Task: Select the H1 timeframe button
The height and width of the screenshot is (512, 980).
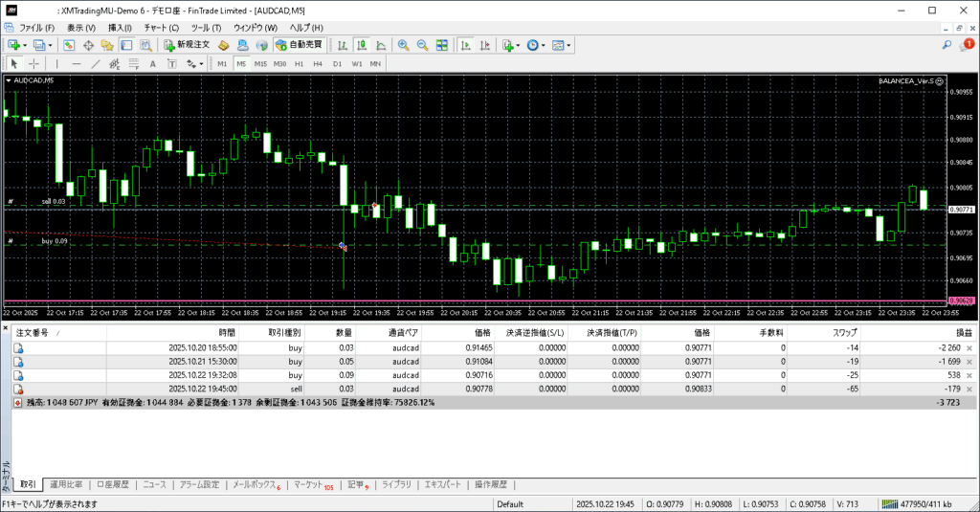Action: coord(299,64)
